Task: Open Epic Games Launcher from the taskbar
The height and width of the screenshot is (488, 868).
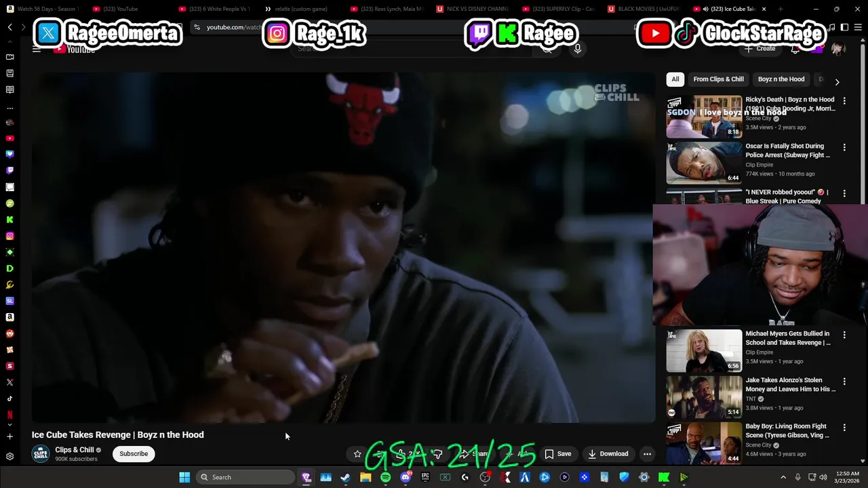Action: click(x=425, y=477)
